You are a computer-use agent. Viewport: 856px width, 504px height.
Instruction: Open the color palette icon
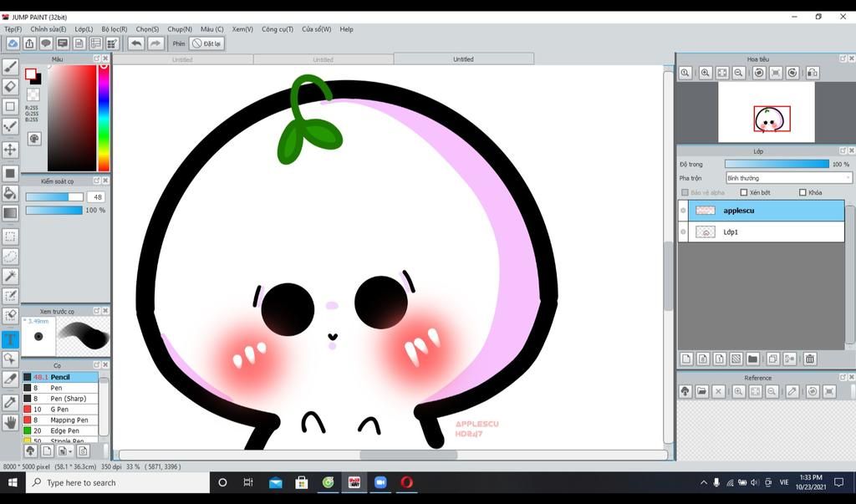(x=34, y=139)
